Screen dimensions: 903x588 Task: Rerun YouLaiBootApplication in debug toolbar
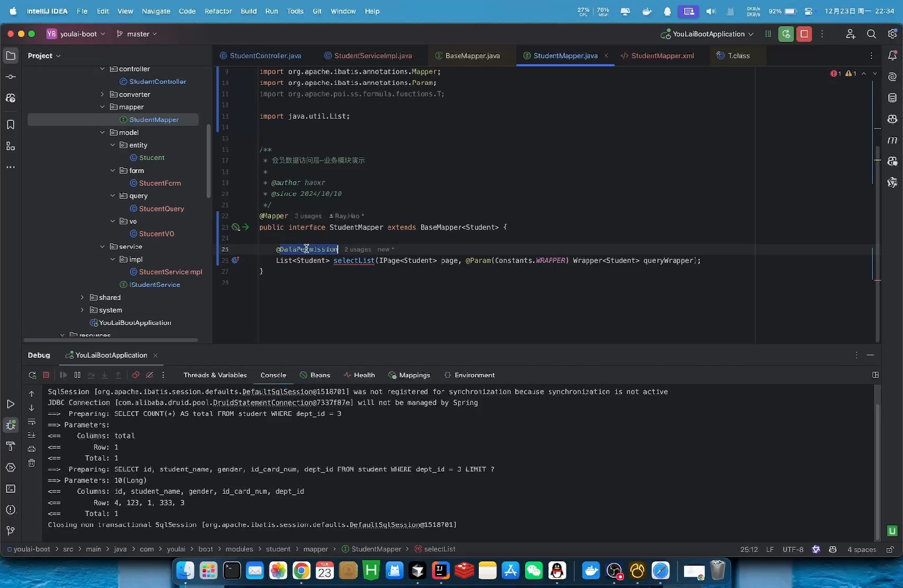click(x=32, y=375)
